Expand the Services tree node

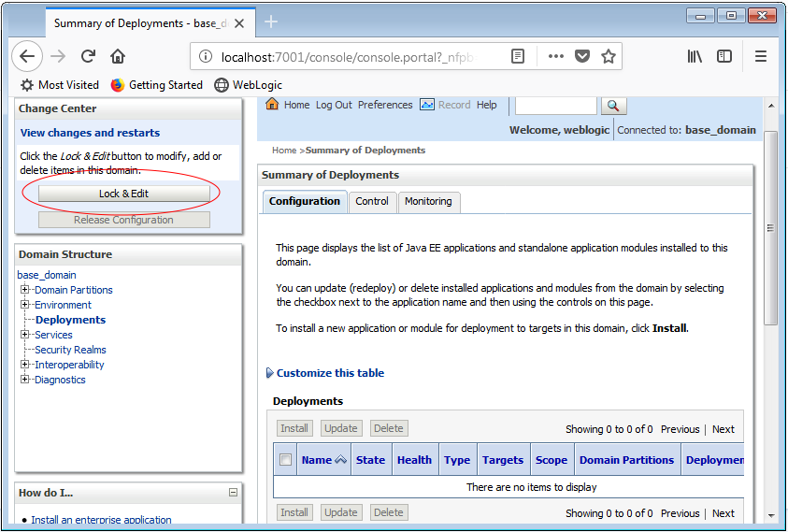(24, 335)
